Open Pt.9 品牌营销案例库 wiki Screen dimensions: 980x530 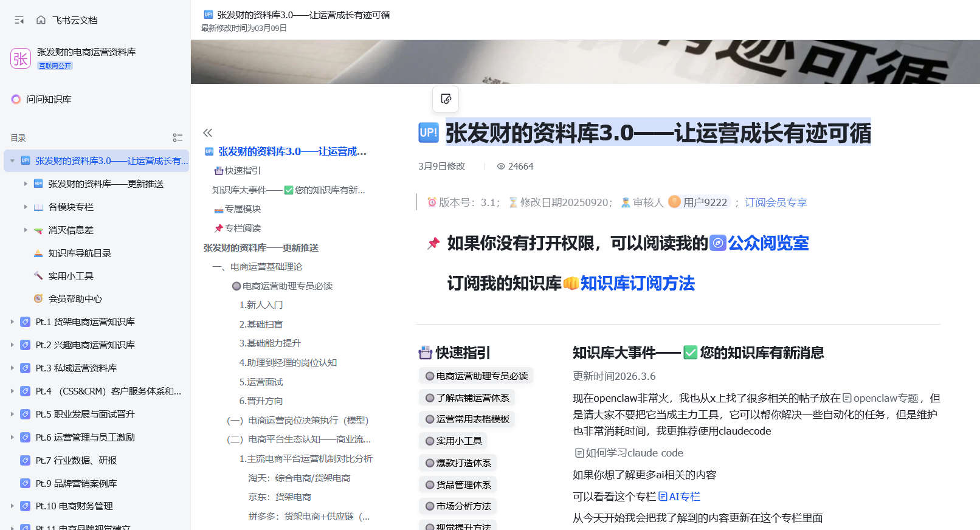click(x=76, y=483)
